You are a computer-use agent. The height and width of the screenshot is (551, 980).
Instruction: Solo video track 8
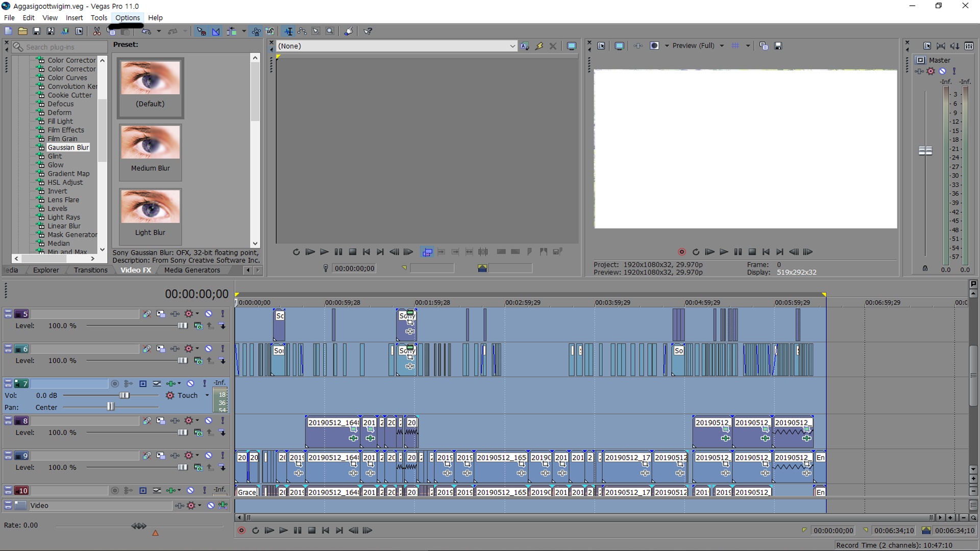pyautogui.click(x=223, y=421)
